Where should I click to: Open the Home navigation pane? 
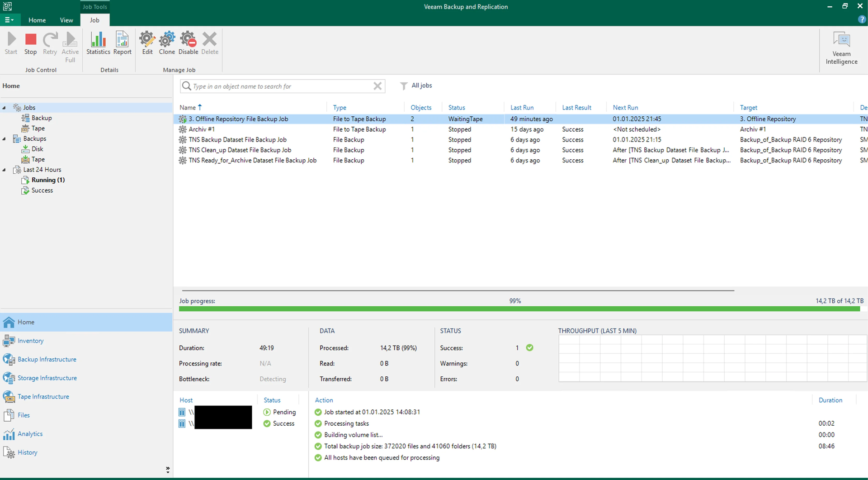(x=86, y=322)
